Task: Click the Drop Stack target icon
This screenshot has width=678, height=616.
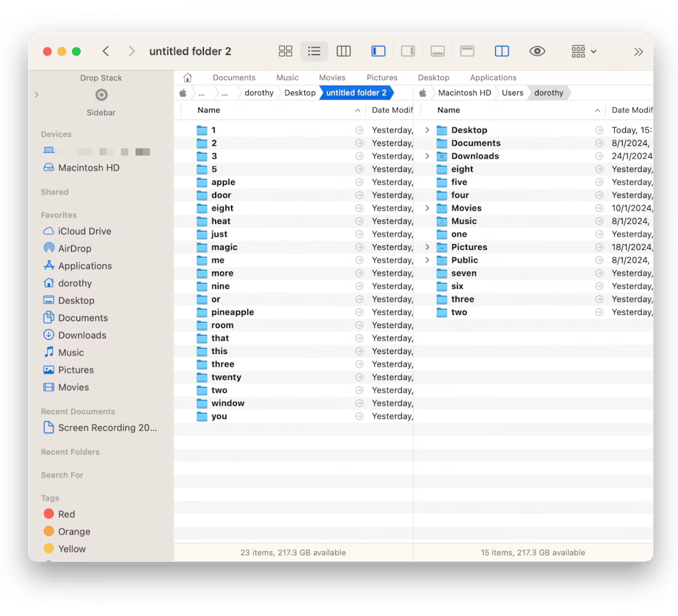Action: point(101,95)
